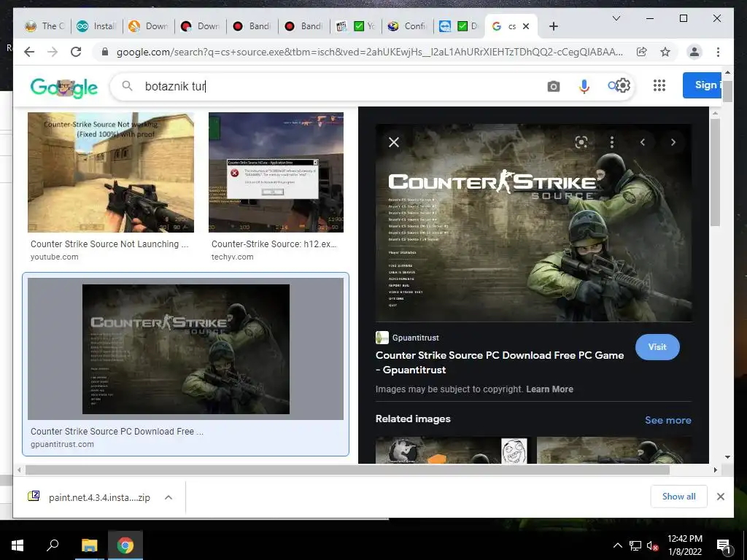Open Windows Start menu
Image resolution: width=747 pixels, height=560 pixels.
18,545
